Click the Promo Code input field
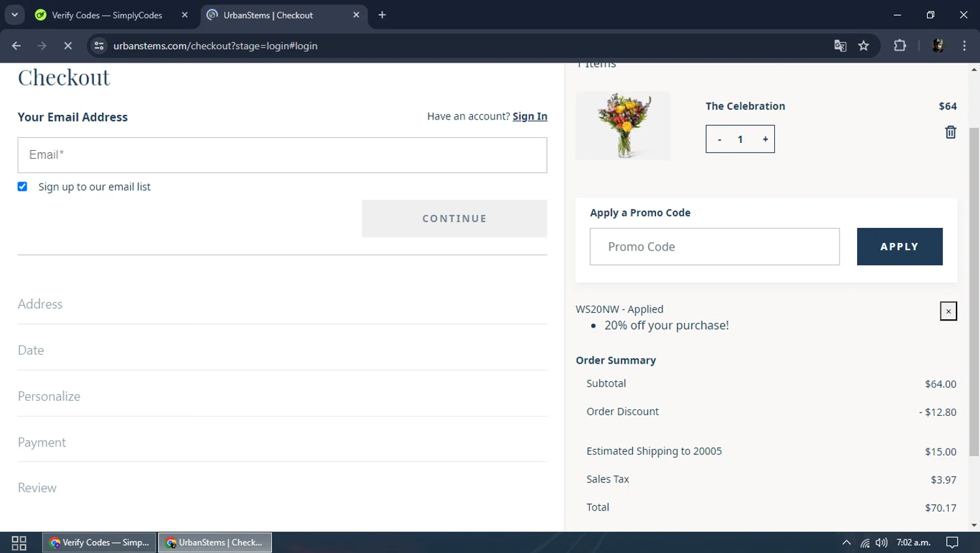Viewport: 980px width, 553px height. [x=714, y=247]
